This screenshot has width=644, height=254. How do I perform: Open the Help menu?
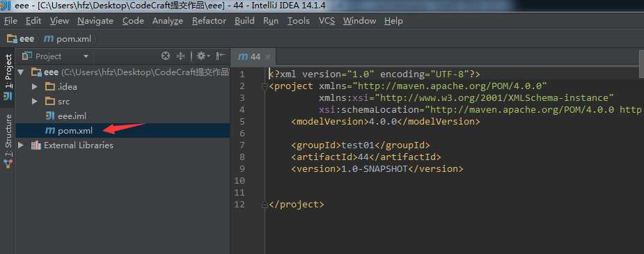coord(393,20)
